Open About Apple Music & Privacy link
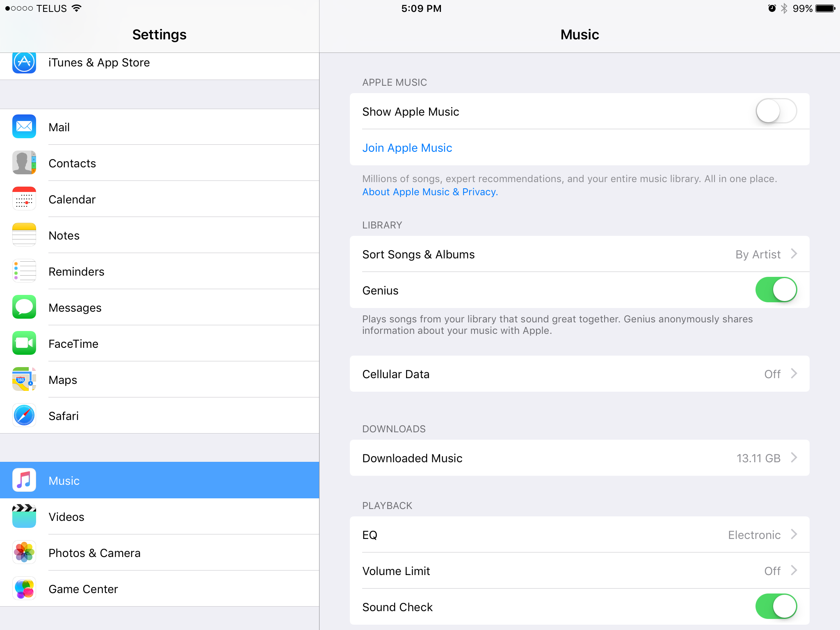 click(x=430, y=192)
